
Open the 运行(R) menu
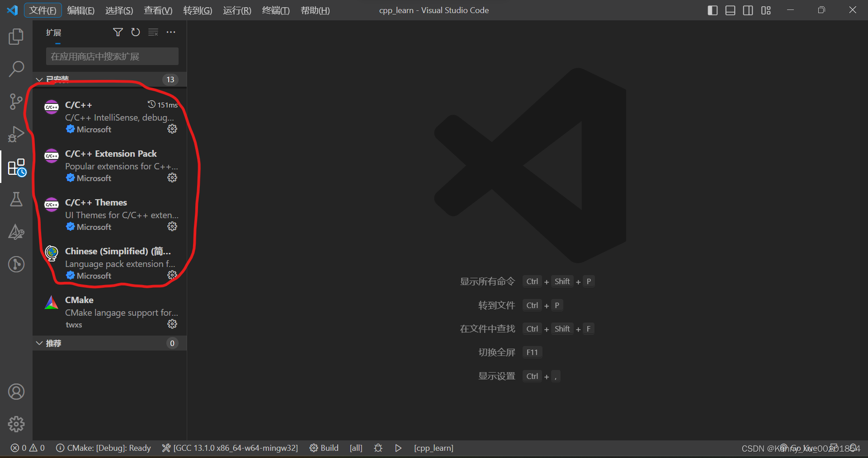(x=237, y=10)
